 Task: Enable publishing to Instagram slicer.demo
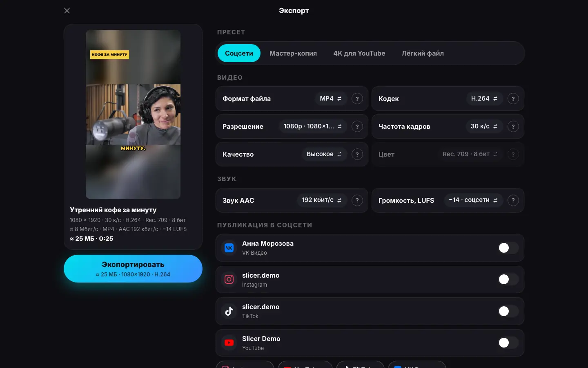(x=508, y=279)
